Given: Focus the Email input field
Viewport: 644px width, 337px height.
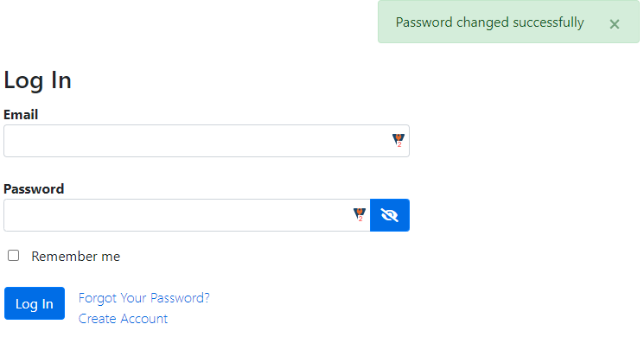Looking at the screenshot, I should pyautogui.click(x=207, y=141).
